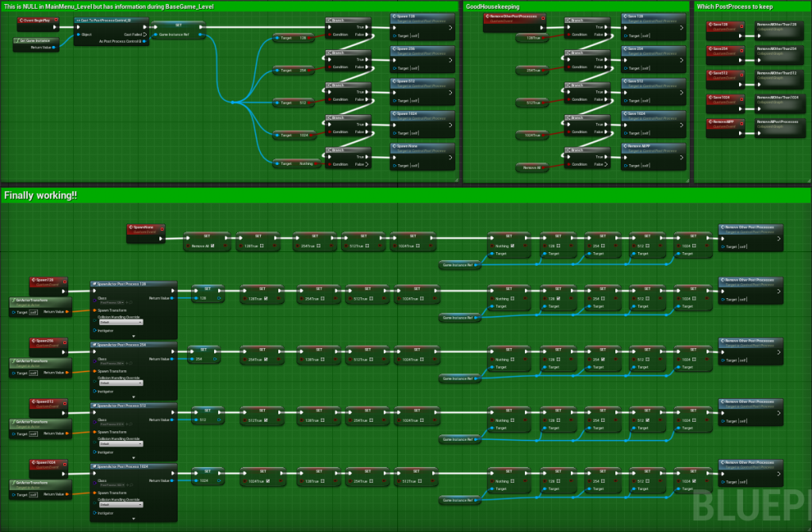This screenshot has width=812, height=532.
Task: Select the Cast To PostProcessControl_GI node header
Action: point(111,20)
